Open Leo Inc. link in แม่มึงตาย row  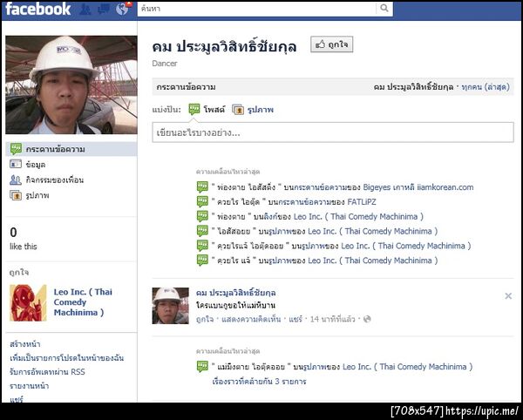[407, 367]
